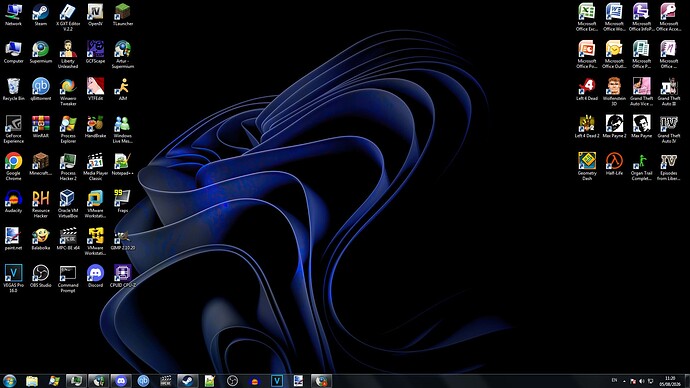Open OBS Studio from the taskbar

(x=232, y=381)
